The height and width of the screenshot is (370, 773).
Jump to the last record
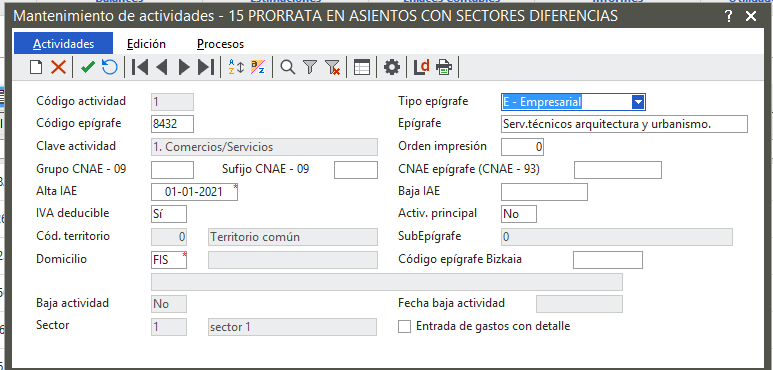(206, 67)
